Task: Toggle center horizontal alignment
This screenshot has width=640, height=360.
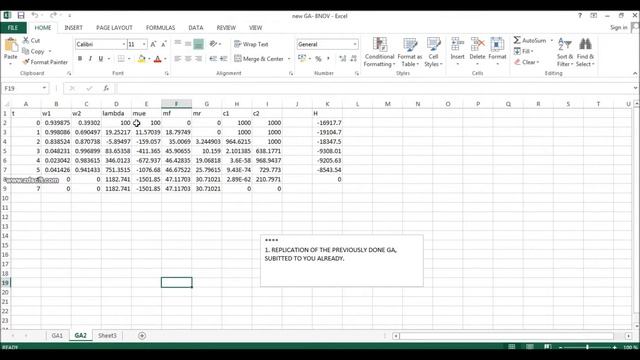Action: point(188,59)
